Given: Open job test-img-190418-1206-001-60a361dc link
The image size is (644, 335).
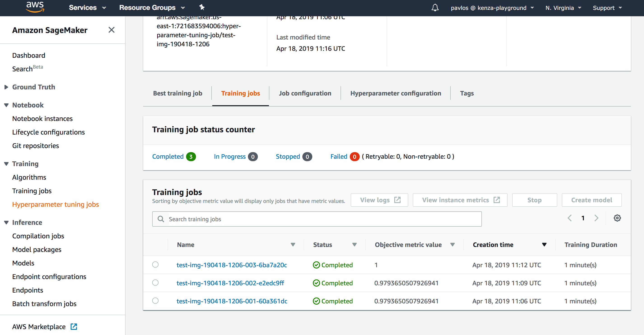Looking at the screenshot, I should (232, 301).
